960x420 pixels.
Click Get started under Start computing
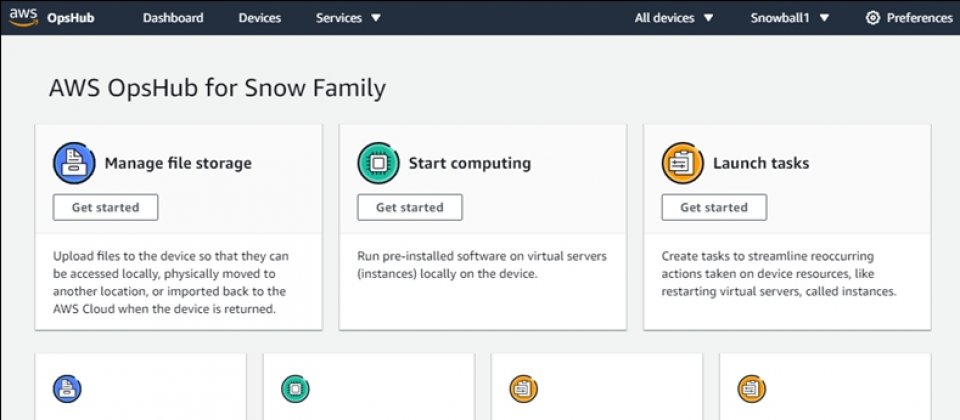410,207
